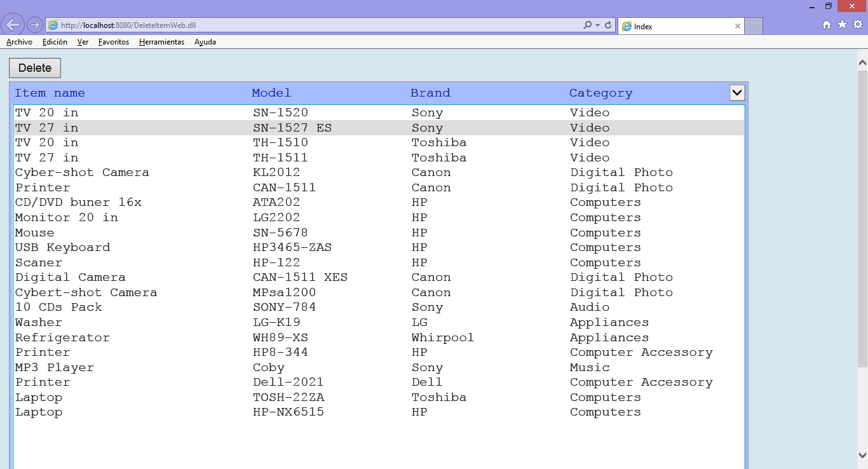868x469 pixels.
Task: Click the page vertical scrollbar thumb
Action: point(862,218)
